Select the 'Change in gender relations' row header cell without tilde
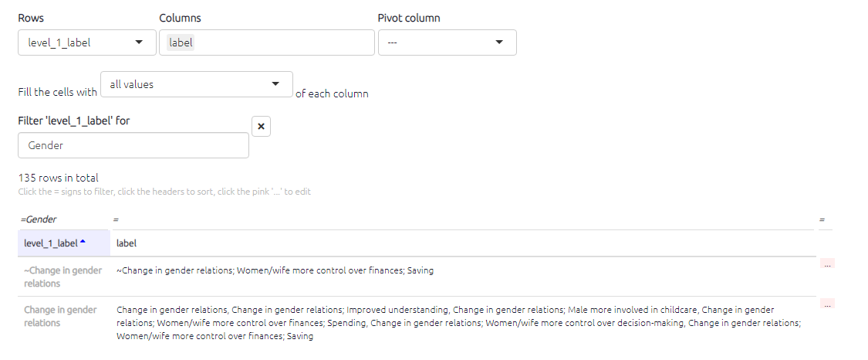Screen dimensions: 868x360 [x=60, y=316]
